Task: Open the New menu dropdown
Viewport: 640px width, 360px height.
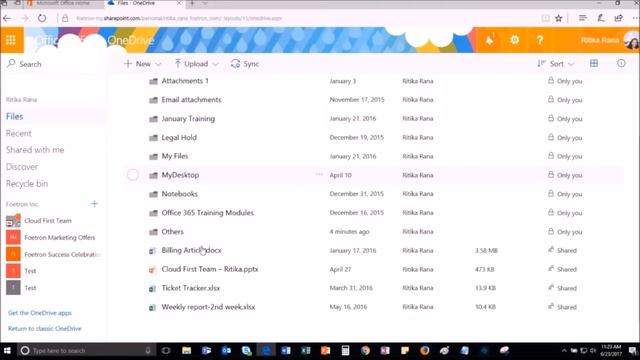Action: pos(142,64)
